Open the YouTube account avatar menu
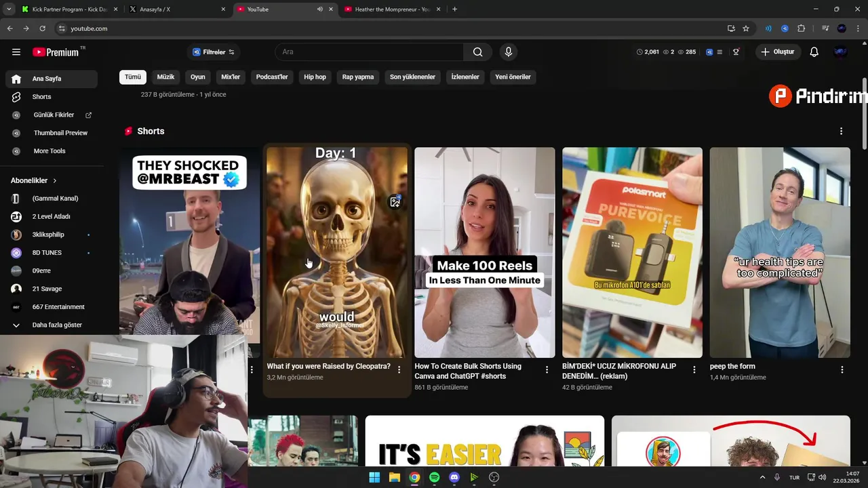868x488 pixels. pyautogui.click(x=841, y=52)
